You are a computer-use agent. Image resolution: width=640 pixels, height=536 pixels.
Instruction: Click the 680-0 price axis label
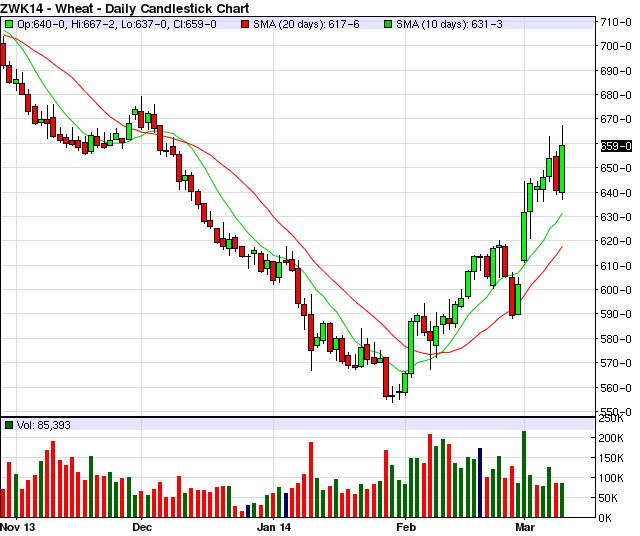(616, 95)
